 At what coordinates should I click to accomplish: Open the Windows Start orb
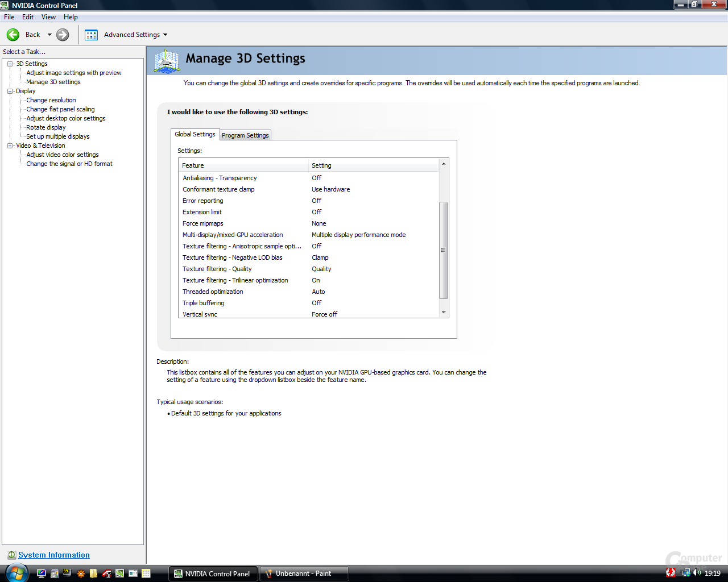16,573
